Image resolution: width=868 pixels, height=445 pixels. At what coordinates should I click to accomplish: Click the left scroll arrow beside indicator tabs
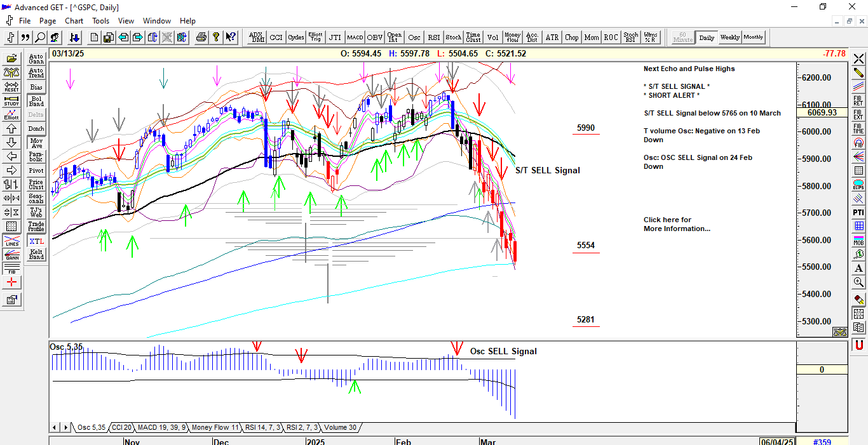[55, 427]
